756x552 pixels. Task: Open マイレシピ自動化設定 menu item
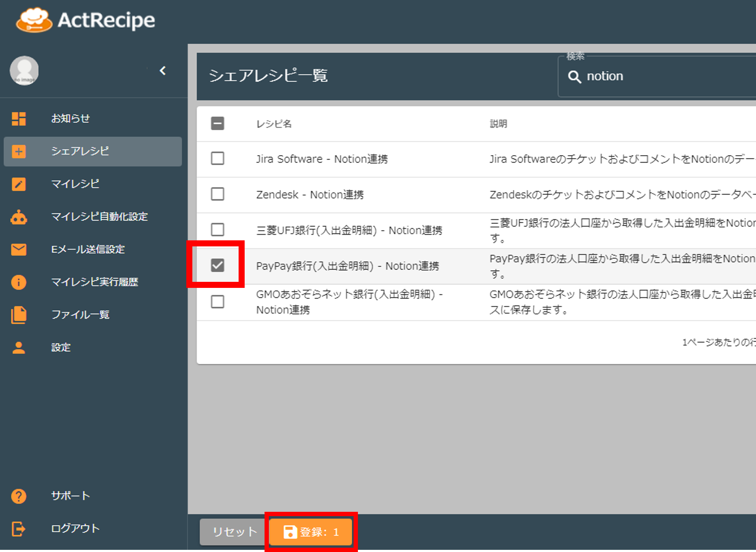point(93,217)
